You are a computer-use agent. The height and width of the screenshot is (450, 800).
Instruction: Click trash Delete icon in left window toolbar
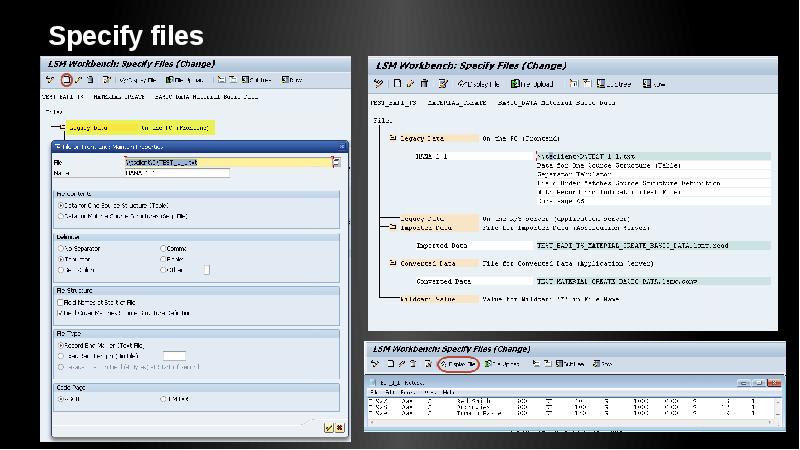click(x=90, y=80)
